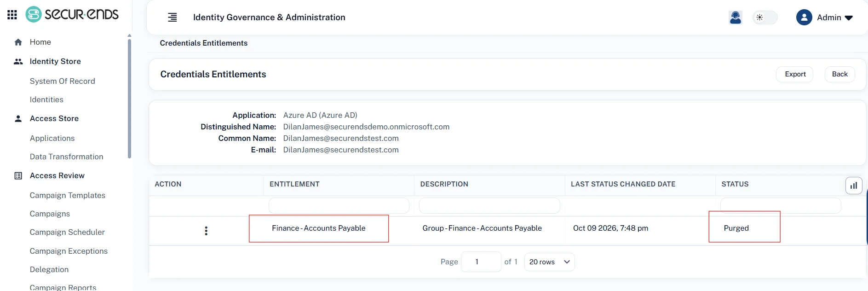The image size is (868, 291).
Task: Sort by the Entitlement column header
Action: pyautogui.click(x=294, y=184)
